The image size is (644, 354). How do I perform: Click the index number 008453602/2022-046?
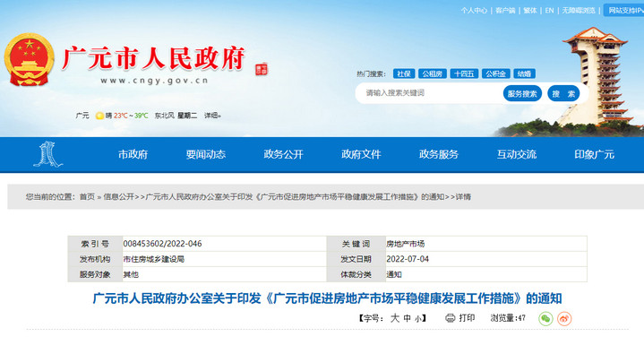coord(163,244)
